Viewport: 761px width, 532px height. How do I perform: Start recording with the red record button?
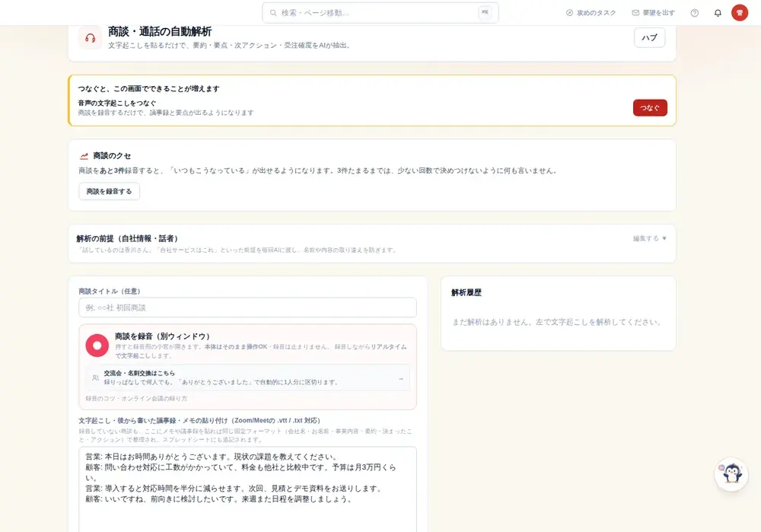point(97,345)
